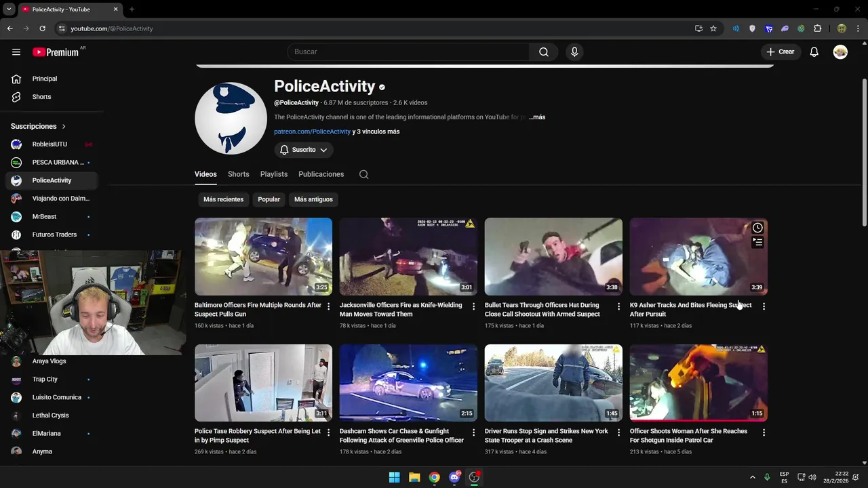This screenshot has width=868, height=488.
Task: Switch to the Videos tab
Action: pyautogui.click(x=205, y=174)
